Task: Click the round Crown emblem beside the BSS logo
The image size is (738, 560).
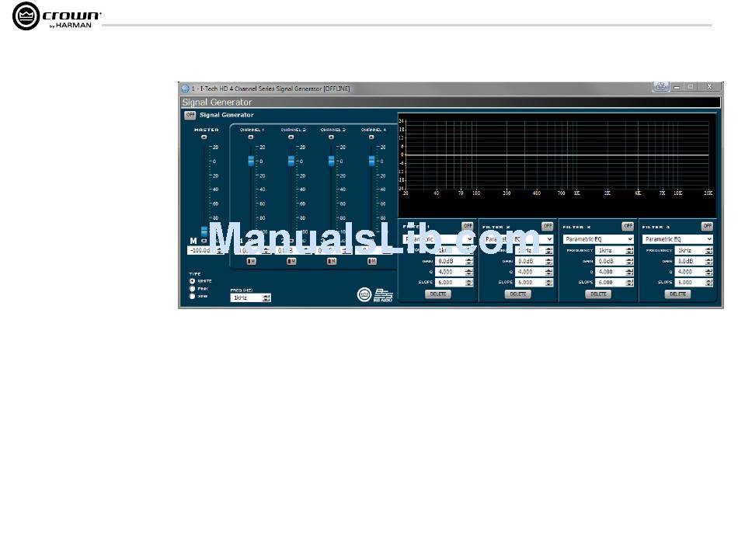Action: click(x=364, y=294)
